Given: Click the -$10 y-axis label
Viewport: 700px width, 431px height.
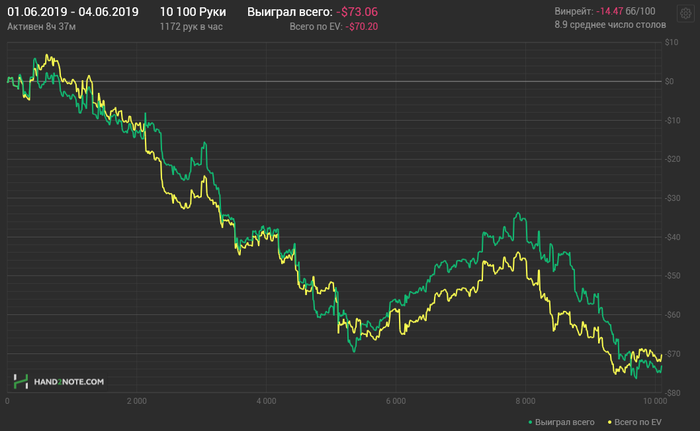Looking at the screenshot, I should coord(673,121).
